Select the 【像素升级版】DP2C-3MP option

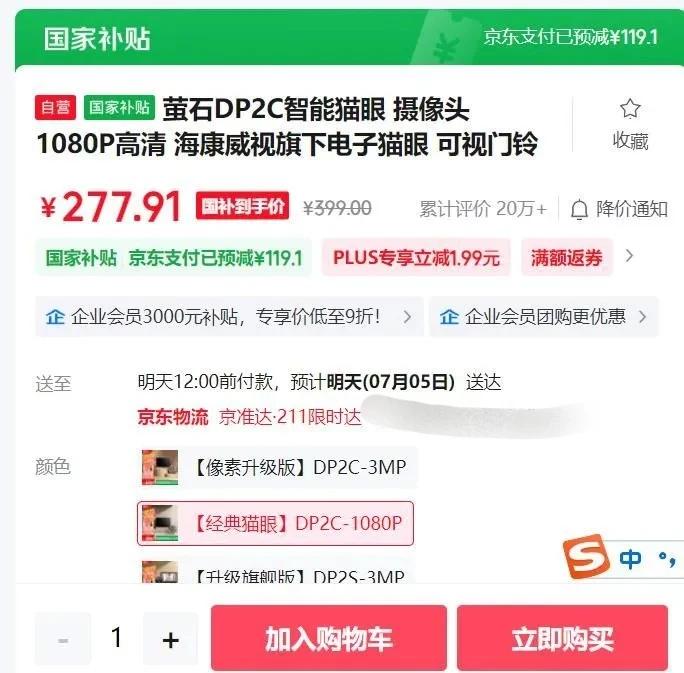point(277,467)
